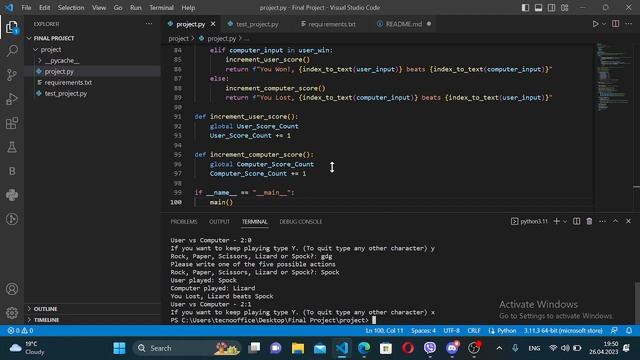This screenshot has height=360, width=640.
Task: Open terminal panel more actions ellipsis
Action: pyautogui.click(x=602, y=221)
